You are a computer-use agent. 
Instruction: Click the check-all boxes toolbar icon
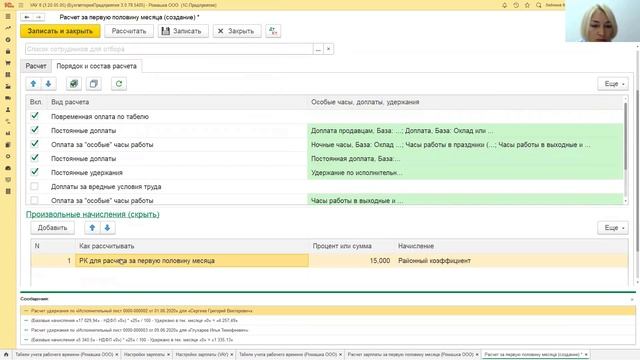click(73, 84)
